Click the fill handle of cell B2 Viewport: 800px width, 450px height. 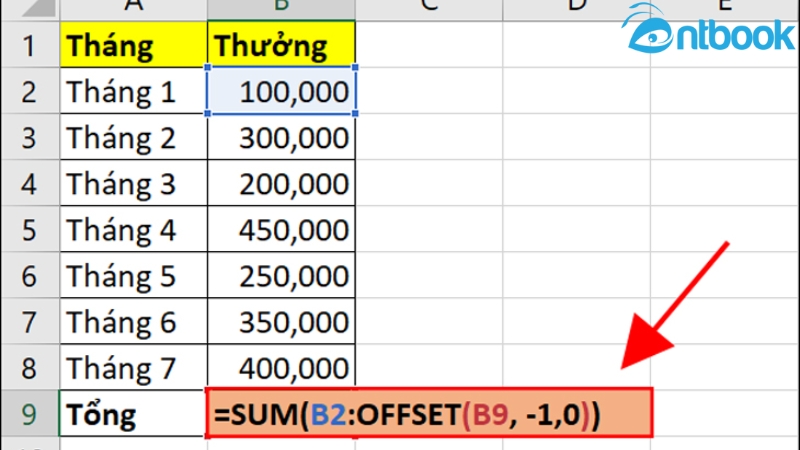tap(355, 114)
